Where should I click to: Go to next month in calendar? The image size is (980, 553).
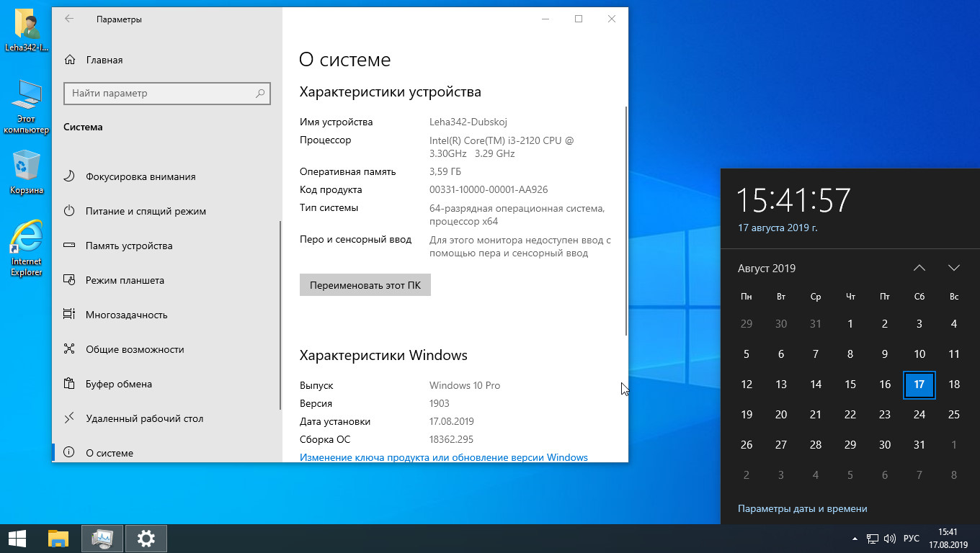pyautogui.click(x=954, y=268)
